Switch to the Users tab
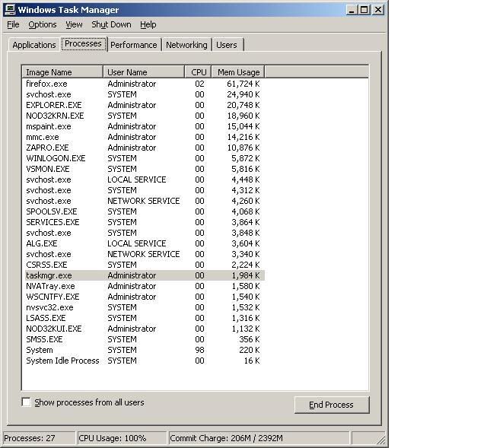487x448 pixels. tap(226, 45)
